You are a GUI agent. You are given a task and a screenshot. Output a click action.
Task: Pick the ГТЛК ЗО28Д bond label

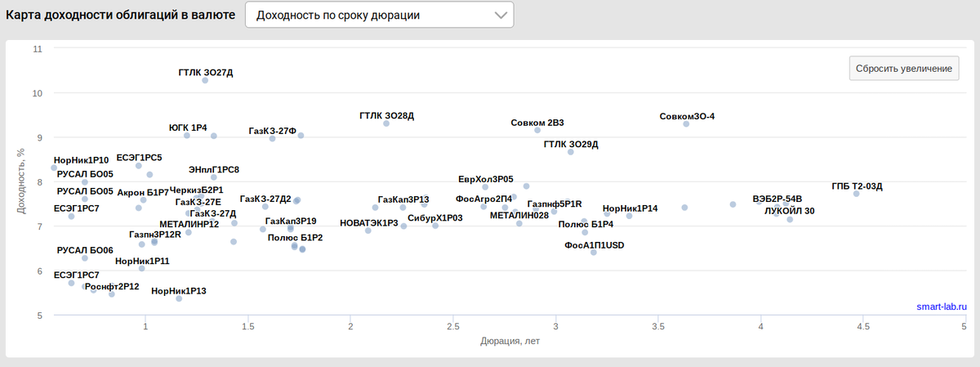tap(387, 116)
